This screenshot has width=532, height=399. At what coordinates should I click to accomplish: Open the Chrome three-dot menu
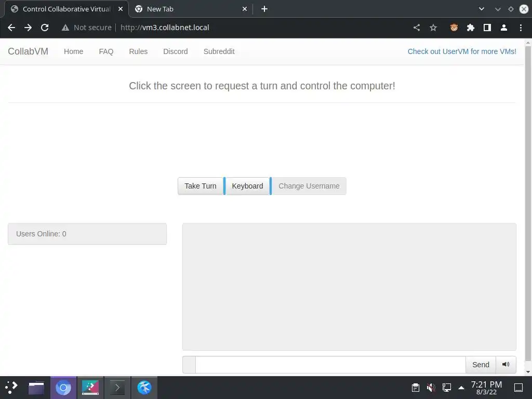521,28
